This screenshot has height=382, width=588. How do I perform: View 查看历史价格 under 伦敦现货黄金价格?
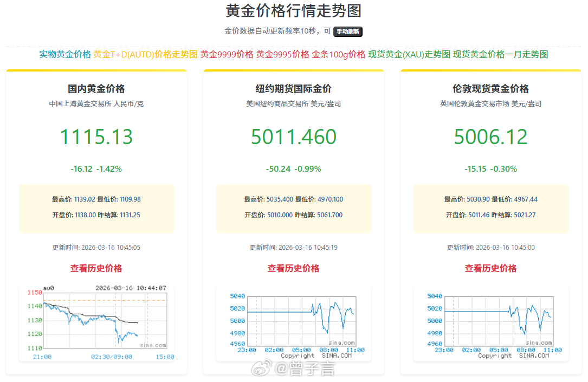pyautogui.click(x=490, y=268)
